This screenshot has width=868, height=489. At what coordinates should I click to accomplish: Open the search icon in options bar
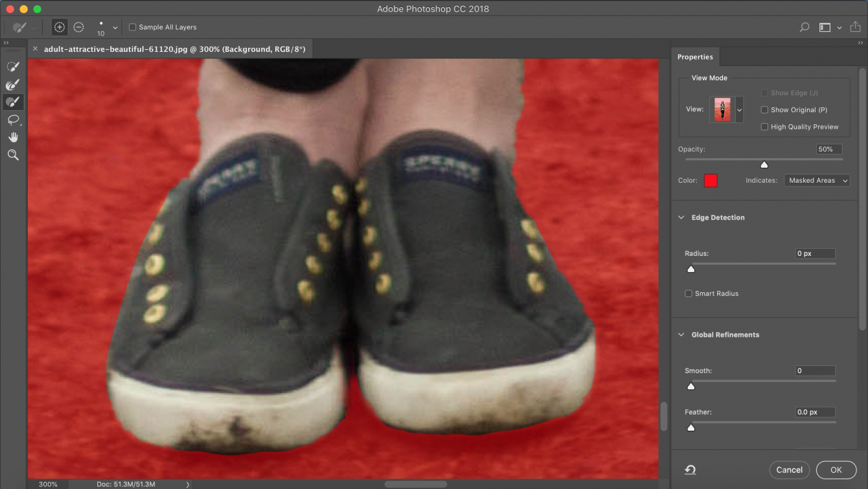pyautogui.click(x=805, y=27)
